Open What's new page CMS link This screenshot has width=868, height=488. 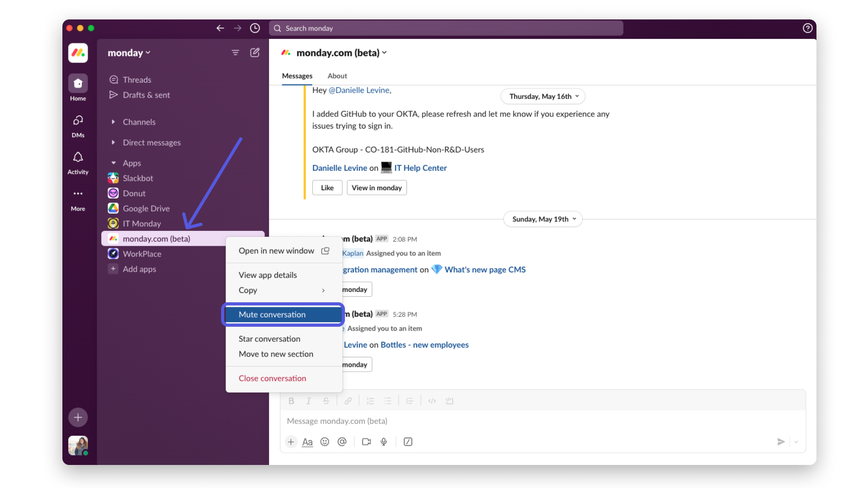(x=485, y=270)
